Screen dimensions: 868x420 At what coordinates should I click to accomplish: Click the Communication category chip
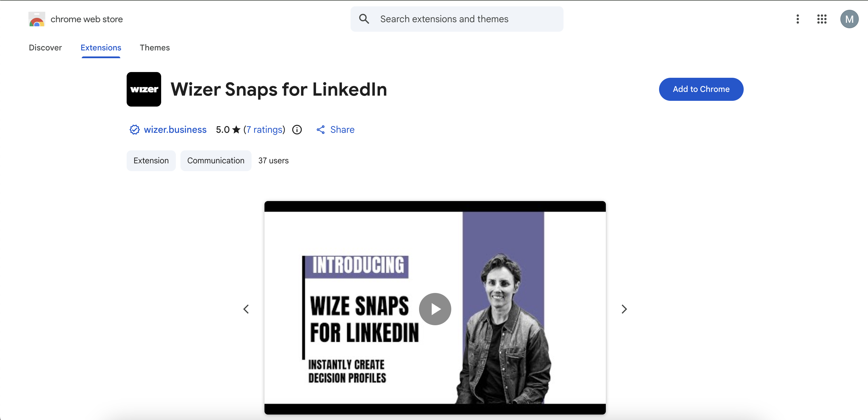(x=216, y=160)
